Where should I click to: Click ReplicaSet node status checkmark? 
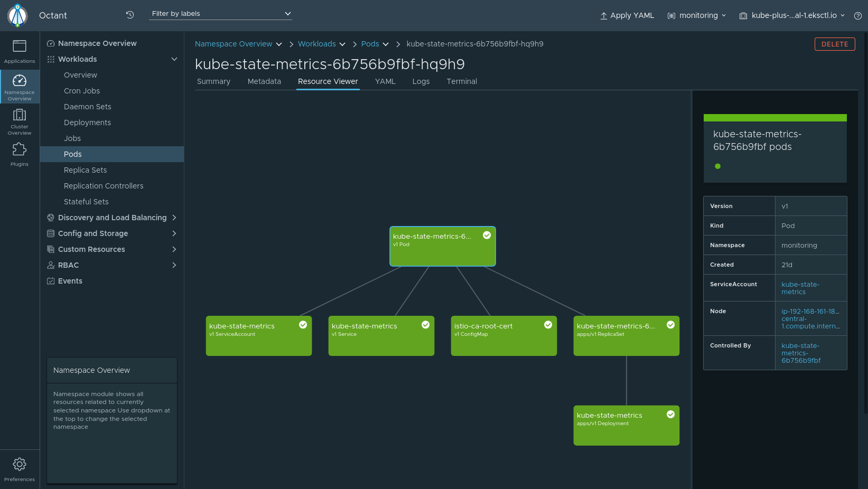671,325
